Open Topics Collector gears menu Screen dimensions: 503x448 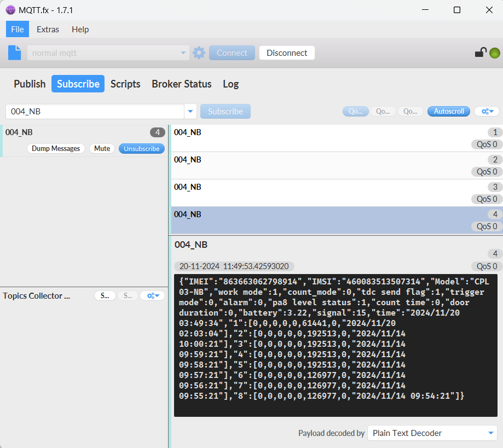click(153, 296)
